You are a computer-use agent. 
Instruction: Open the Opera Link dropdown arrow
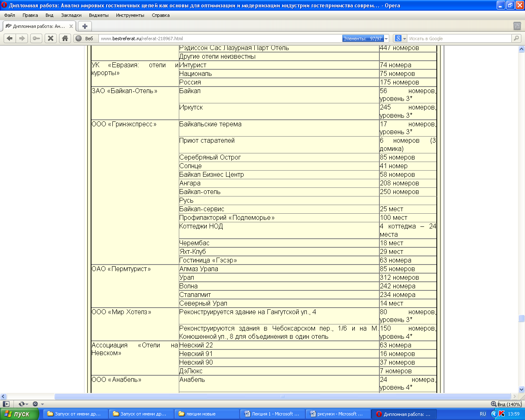coord(27,404)
